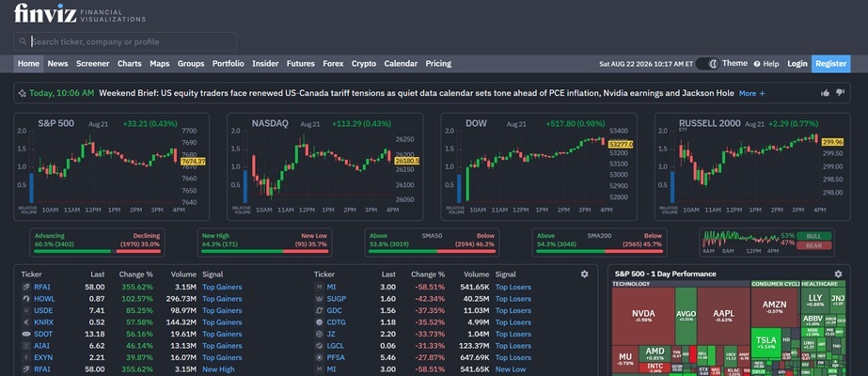Click the BULL label

[813, 236]
